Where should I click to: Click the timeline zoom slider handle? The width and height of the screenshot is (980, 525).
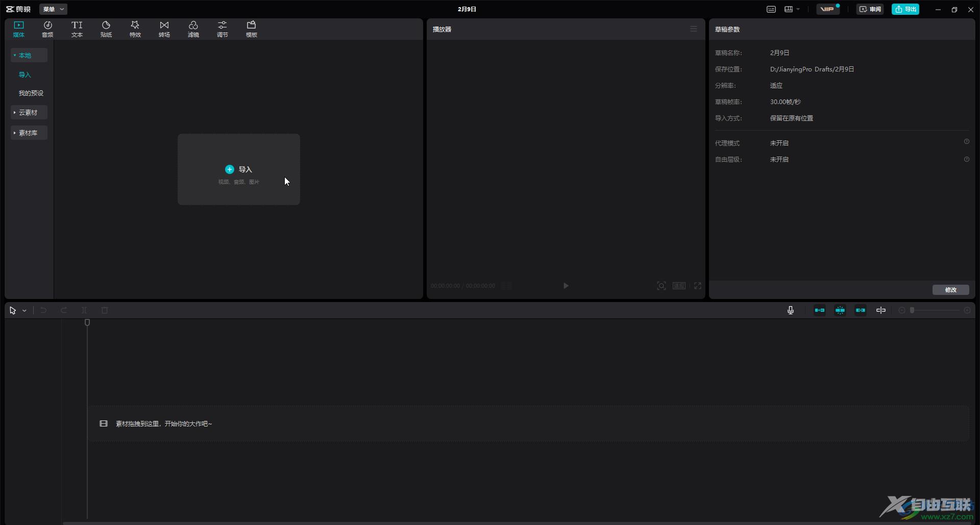pyautogui.click(x=912, y=310)
